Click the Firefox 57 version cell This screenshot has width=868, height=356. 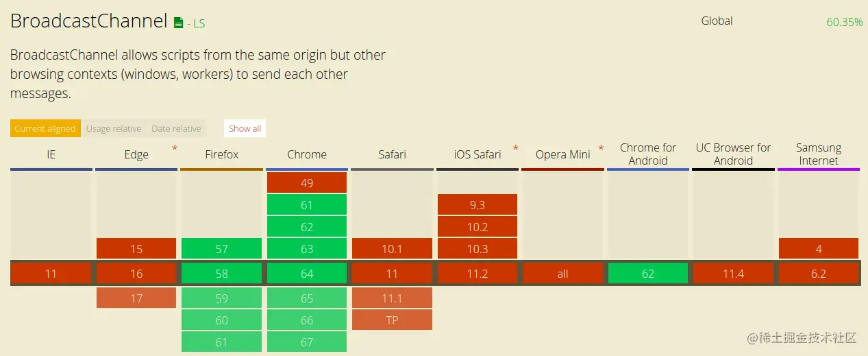[x=221, y=249]
